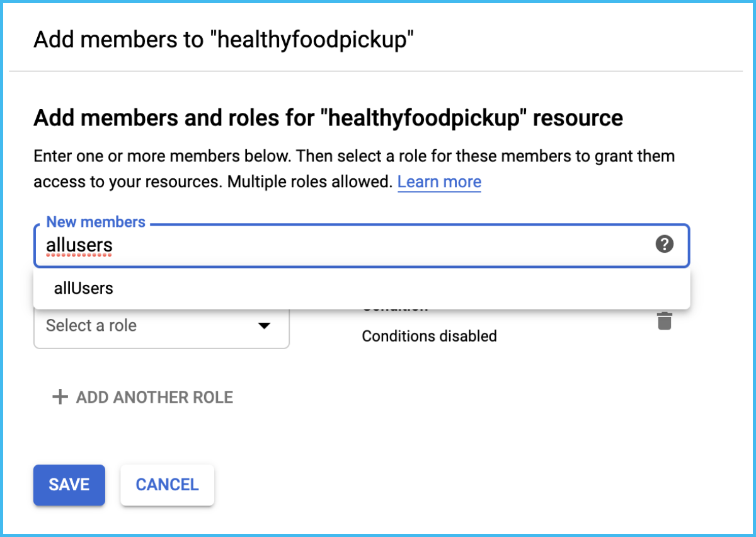Open the Learn more link
Image resolution: width=756 pixels, height=537 pixels.
tap(439, 182)
